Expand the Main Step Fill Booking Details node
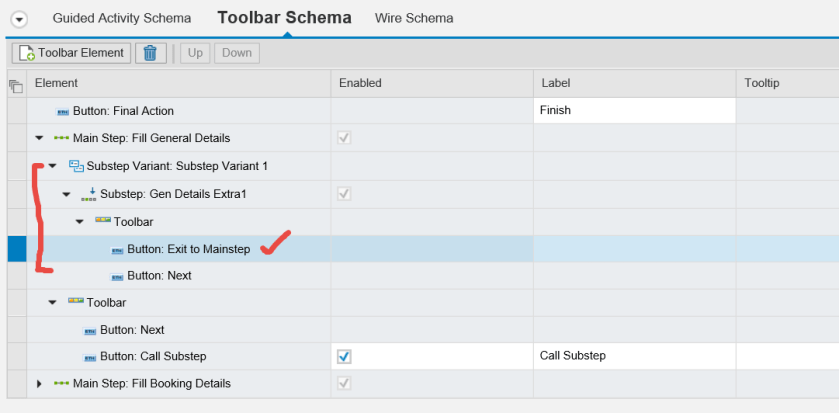The image size is (839, 413). [x=40, y=384]
